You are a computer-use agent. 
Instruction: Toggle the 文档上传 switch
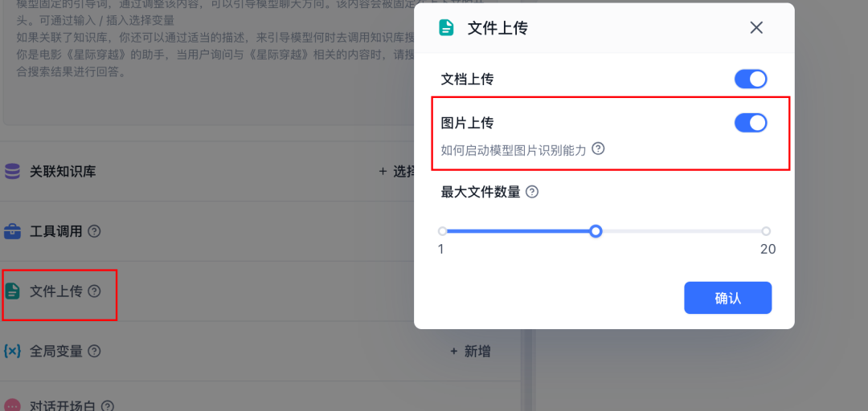pyautogui.click(x=750, y=79)
